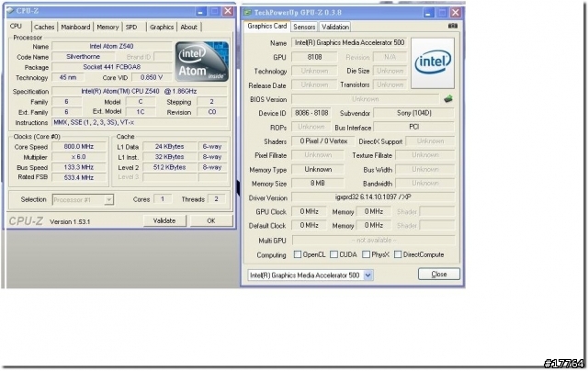The image size is (588, 371).
Task: Click the BIOS save chip icon
Action: click(x=448, y=99)
